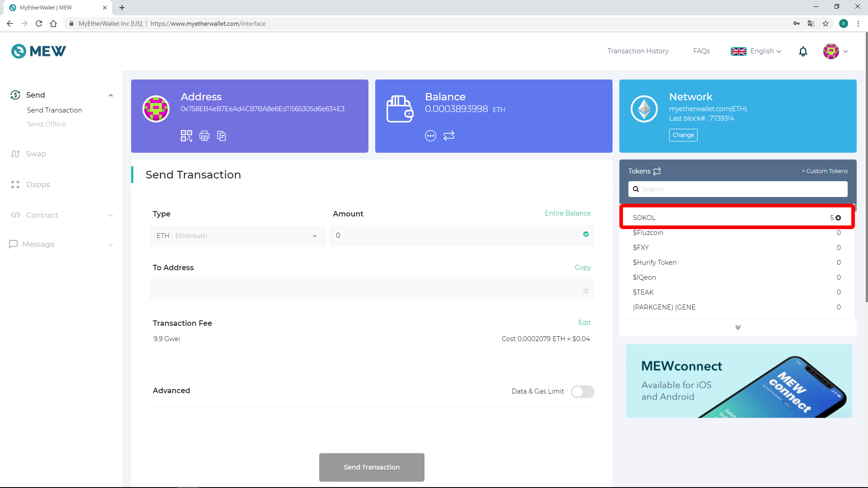Click the Send sidebar icon

tap(15, 95)
